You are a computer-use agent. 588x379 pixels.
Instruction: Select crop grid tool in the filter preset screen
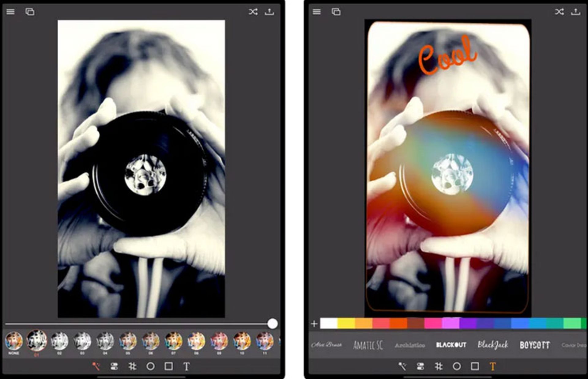pyautogui.click(x=132, y=366)
